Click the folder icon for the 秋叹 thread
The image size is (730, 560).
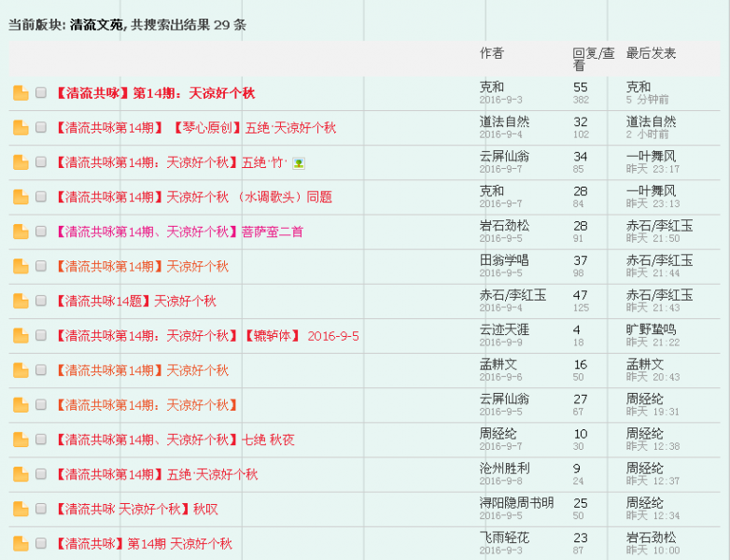21,509
